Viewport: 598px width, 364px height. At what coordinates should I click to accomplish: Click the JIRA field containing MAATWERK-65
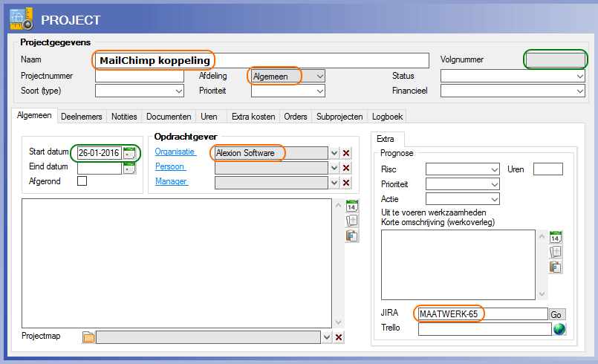coord(483,314)
